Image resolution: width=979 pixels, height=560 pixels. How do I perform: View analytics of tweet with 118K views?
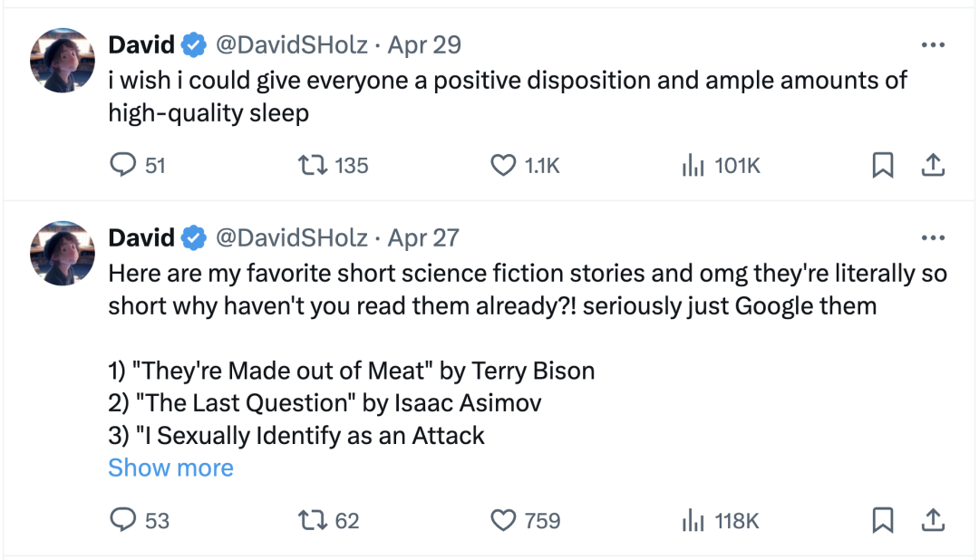point(693,520)
